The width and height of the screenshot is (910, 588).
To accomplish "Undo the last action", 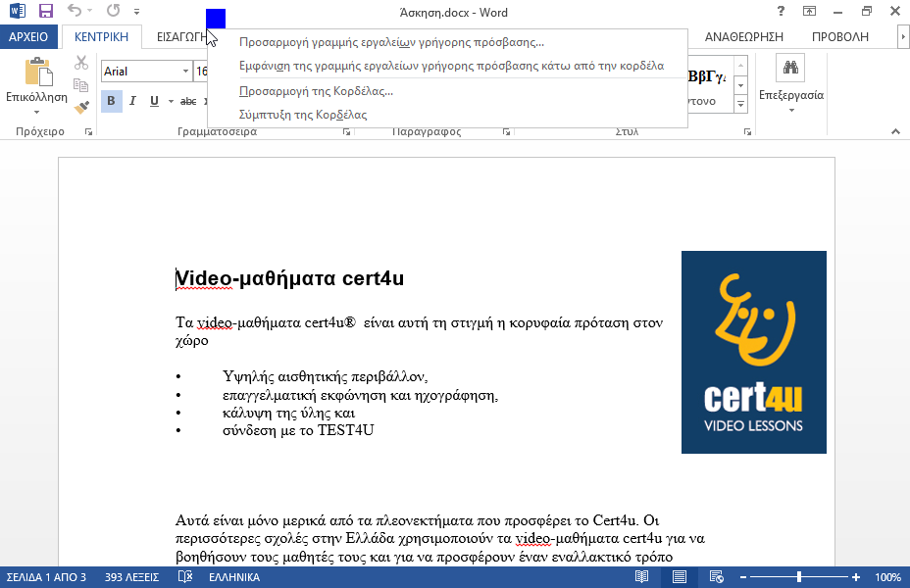I will coord(75,11).
